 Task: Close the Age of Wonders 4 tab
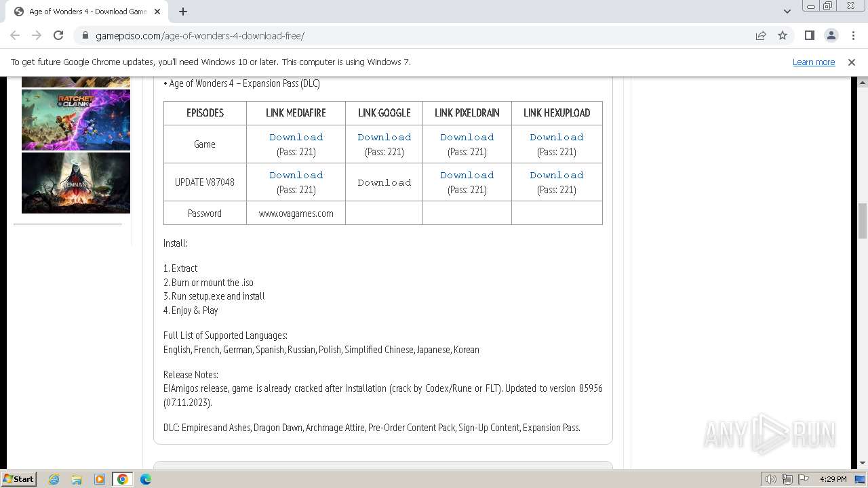(157, 12)
